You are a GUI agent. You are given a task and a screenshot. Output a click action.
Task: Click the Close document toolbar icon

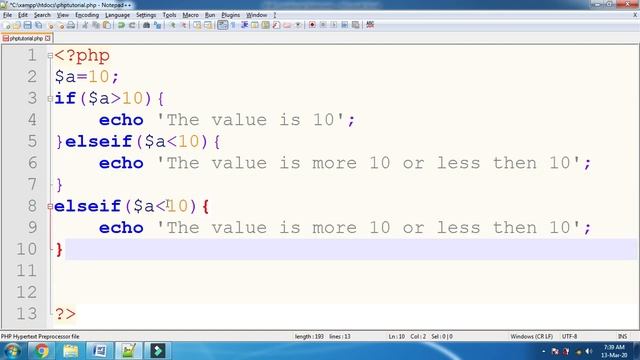(x=51, y=25)
